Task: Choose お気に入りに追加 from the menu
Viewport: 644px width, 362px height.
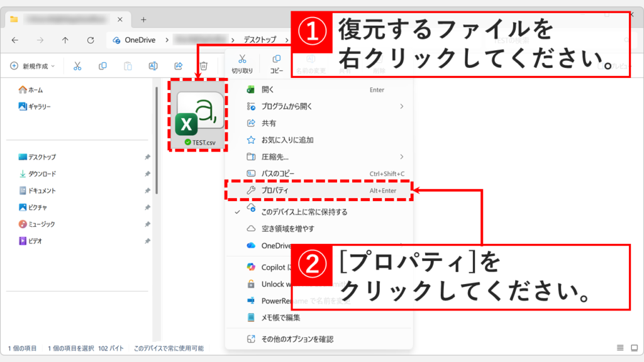Action: (318, 140)
